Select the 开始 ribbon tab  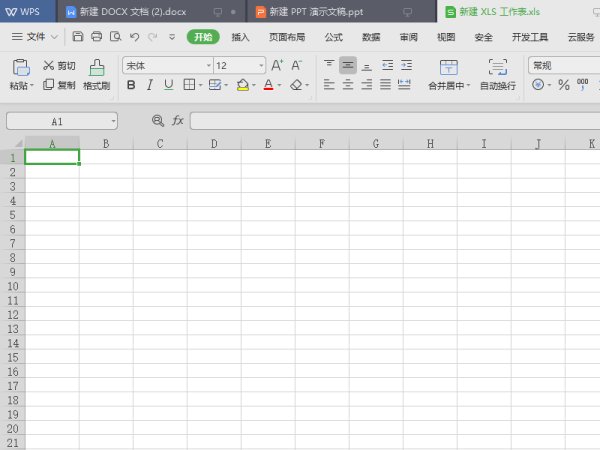[x=203, y=37]
